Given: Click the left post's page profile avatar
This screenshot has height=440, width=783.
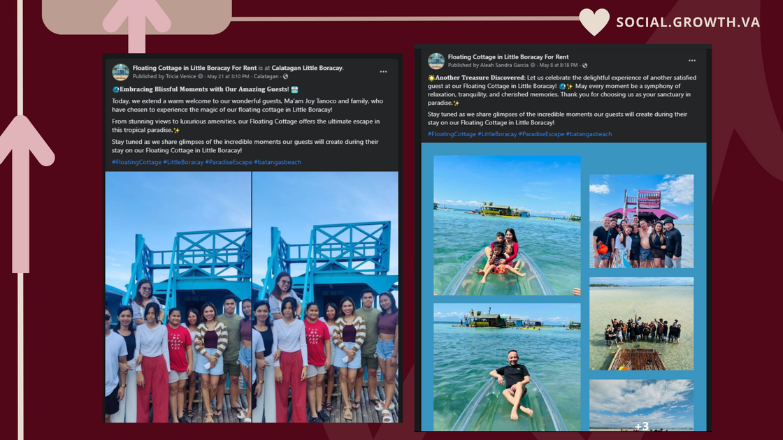Looking at the screenshot, I should tap(120, 72).
